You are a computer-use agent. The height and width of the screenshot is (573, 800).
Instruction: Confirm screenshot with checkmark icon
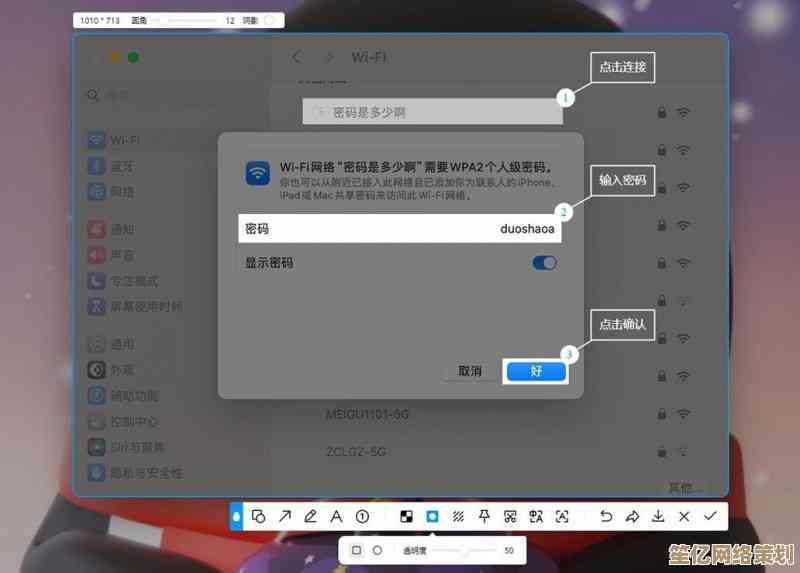tap(710, 516)
